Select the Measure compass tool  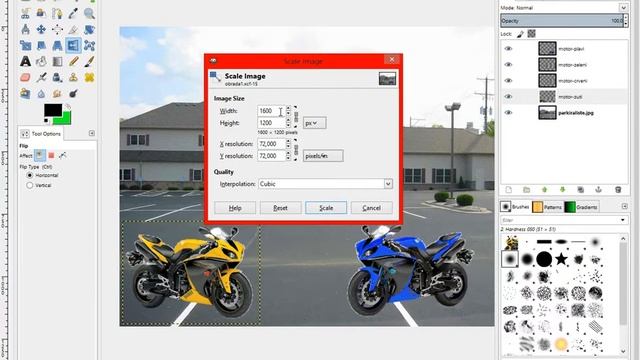pos(25,29)
